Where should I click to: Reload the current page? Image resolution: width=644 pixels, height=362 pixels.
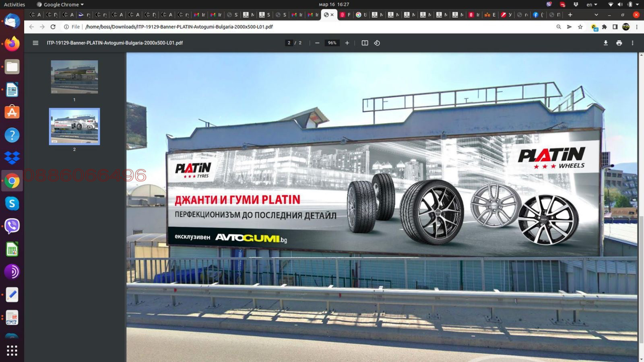pos(53,27)
